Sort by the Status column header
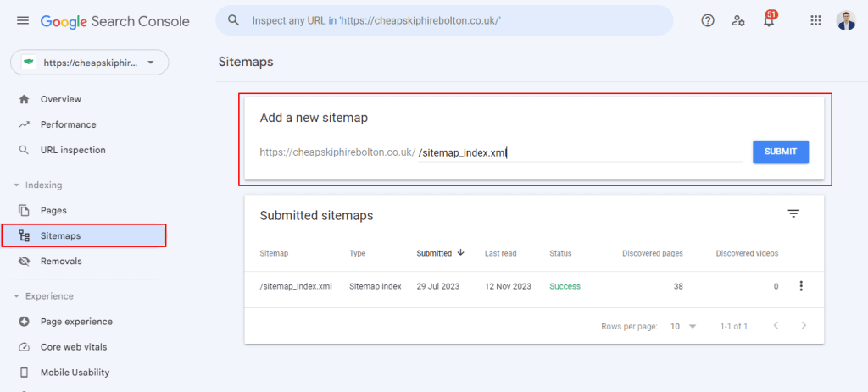 click(x=560, y=254)
